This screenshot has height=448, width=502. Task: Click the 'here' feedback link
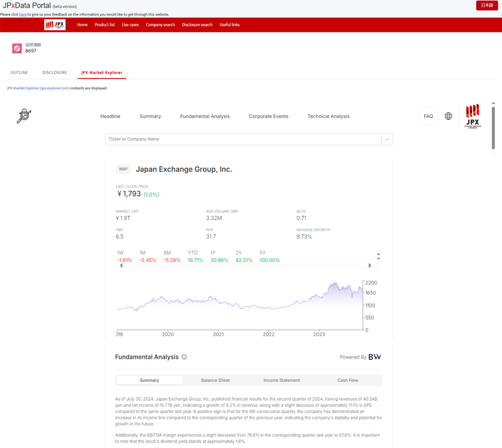pos(23,14)
